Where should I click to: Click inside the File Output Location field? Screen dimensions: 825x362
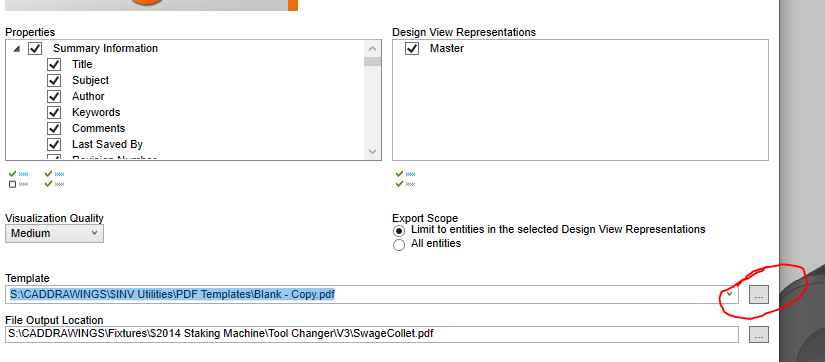[x=372, y=334]
